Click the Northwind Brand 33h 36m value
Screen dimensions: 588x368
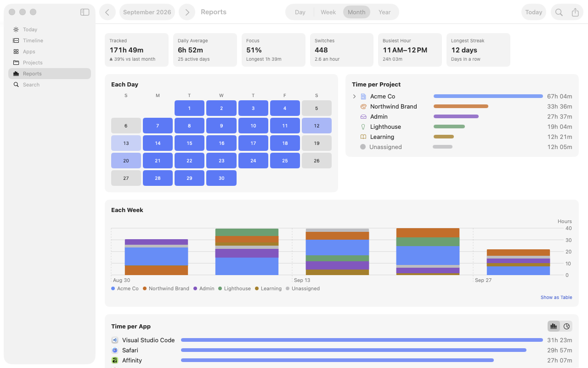pyautogui.click(x=560, y=107)
